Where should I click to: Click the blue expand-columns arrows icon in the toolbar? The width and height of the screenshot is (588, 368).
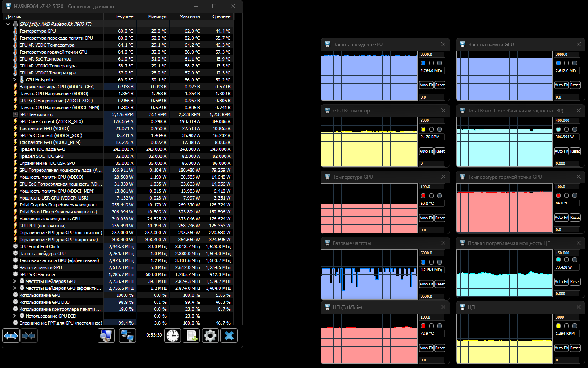coord(11,336)
